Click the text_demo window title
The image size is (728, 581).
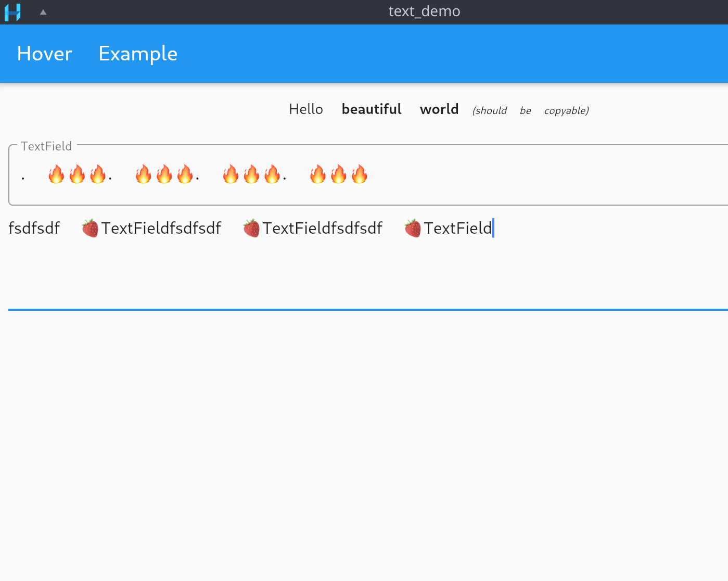coord(424,11)
